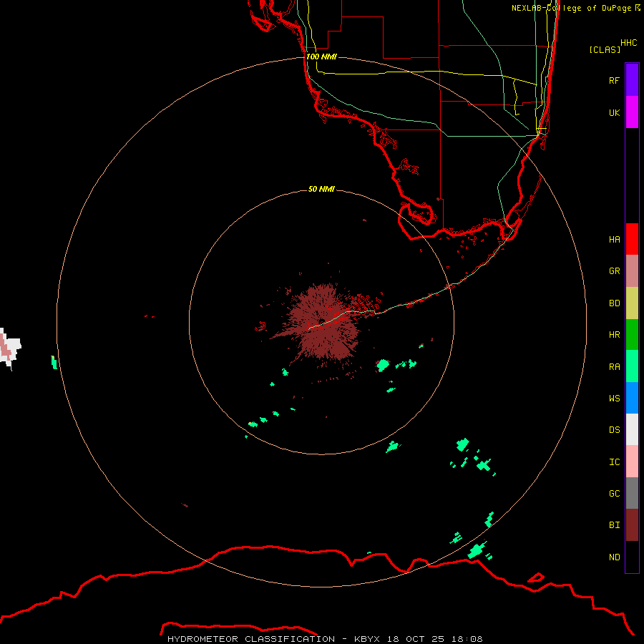Click the 18:08 timestamp text
Screen dimensions: 644x644
[467, 639]
